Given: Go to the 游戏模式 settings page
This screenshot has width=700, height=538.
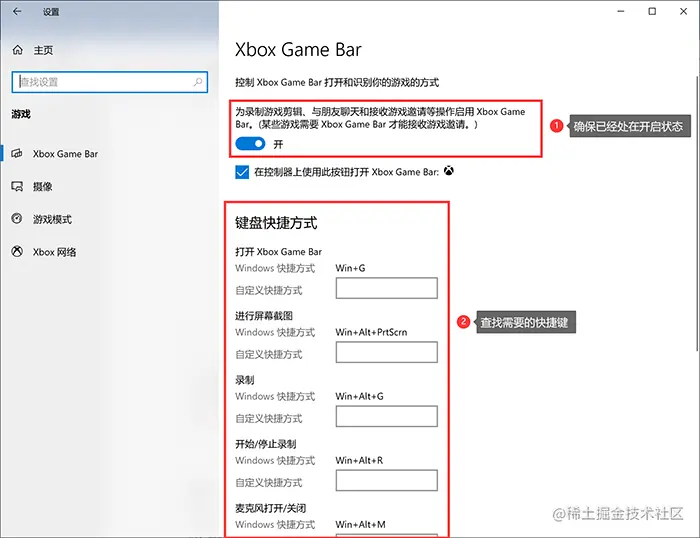Looking at the screenshot, I should 109,219.
